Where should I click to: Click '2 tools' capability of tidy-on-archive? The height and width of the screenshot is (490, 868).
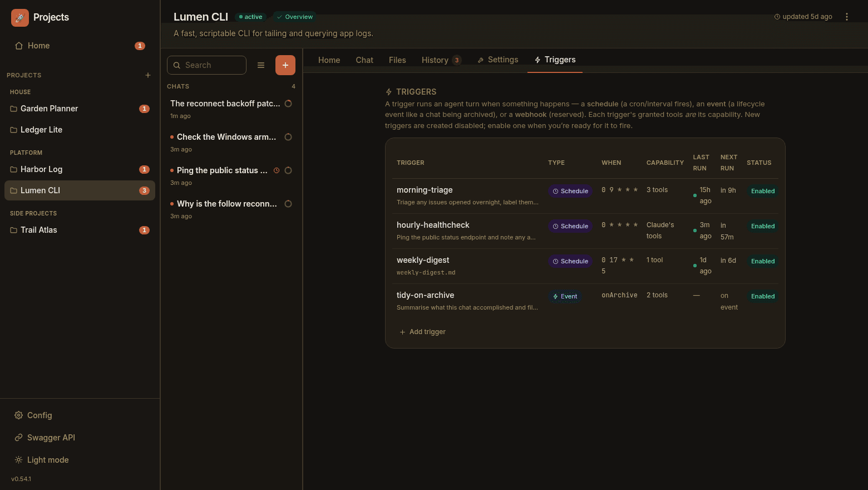(657, 295)
